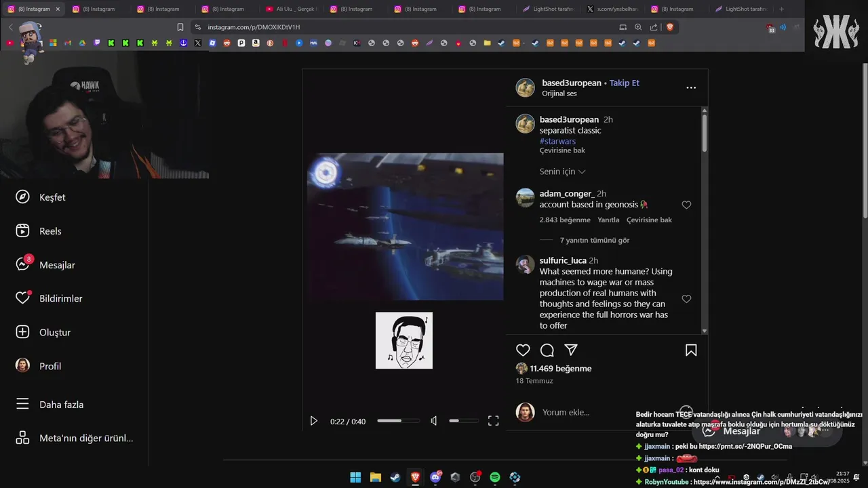
Task: Click the browser address bar URL
Action: tap(254, 27)
